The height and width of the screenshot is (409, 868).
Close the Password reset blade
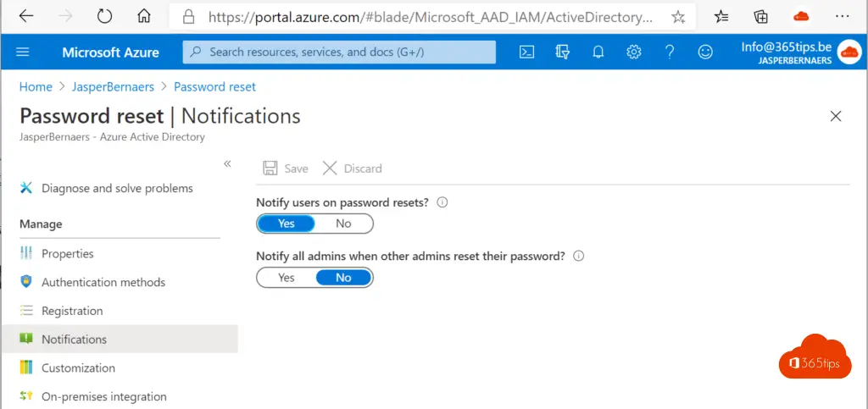836,116
